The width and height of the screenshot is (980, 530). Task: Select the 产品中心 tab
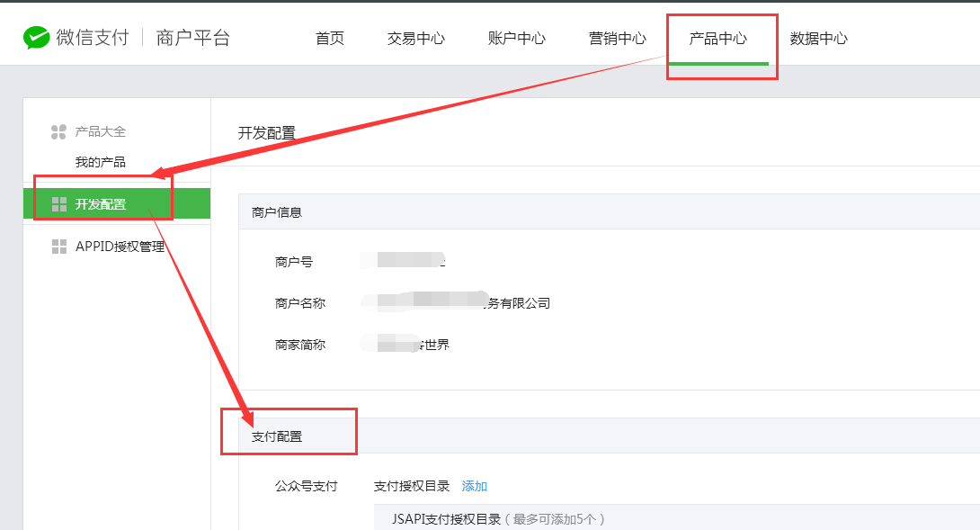(x=718, y=38)
